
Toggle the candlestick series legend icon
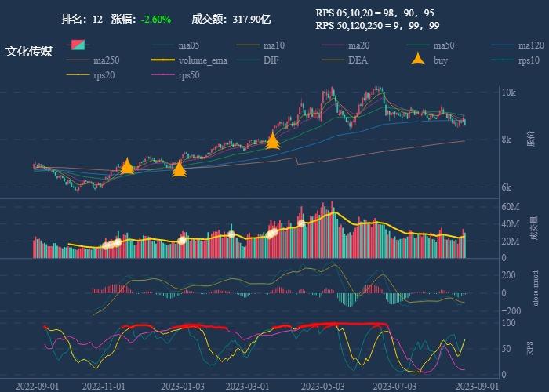pos(78,45)
